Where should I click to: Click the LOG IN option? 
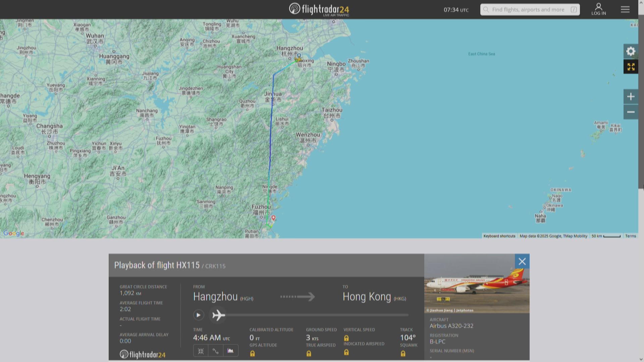(598, 9)
